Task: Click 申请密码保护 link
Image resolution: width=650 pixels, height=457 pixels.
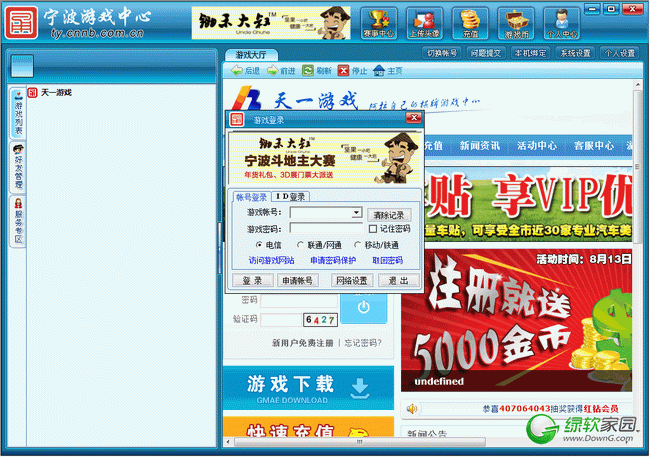Action: [x=333, y=260]
